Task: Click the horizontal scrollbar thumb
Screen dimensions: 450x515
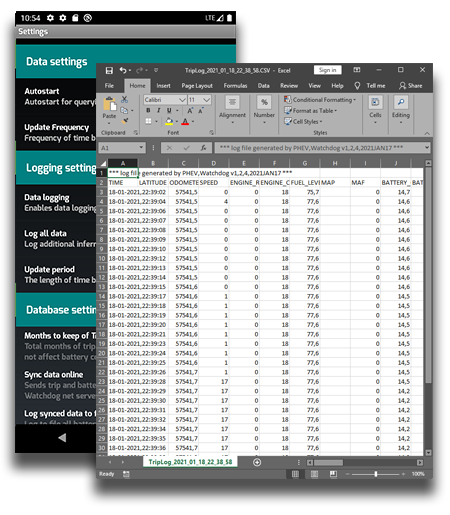Action: point(328,462)
